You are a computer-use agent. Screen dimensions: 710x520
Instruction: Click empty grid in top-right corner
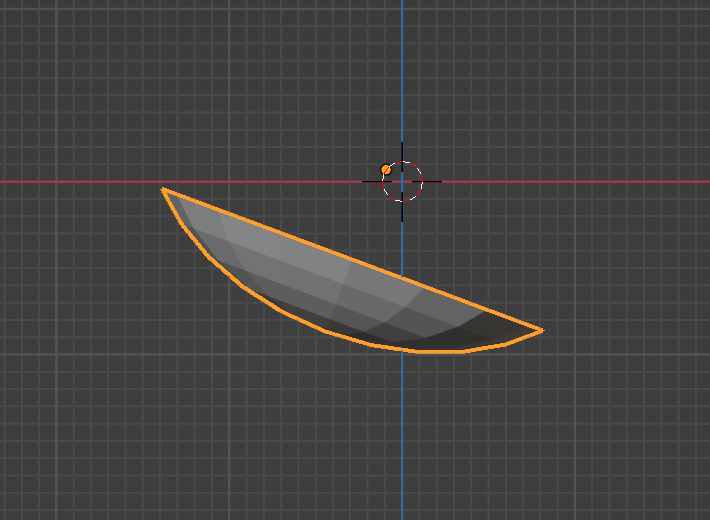click(650, 50)
